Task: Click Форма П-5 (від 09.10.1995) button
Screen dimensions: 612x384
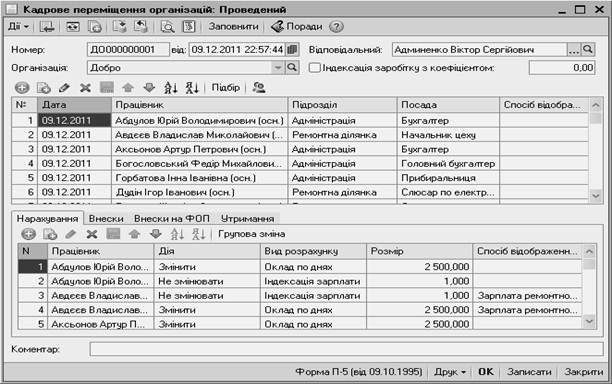Action: (359, 372)
